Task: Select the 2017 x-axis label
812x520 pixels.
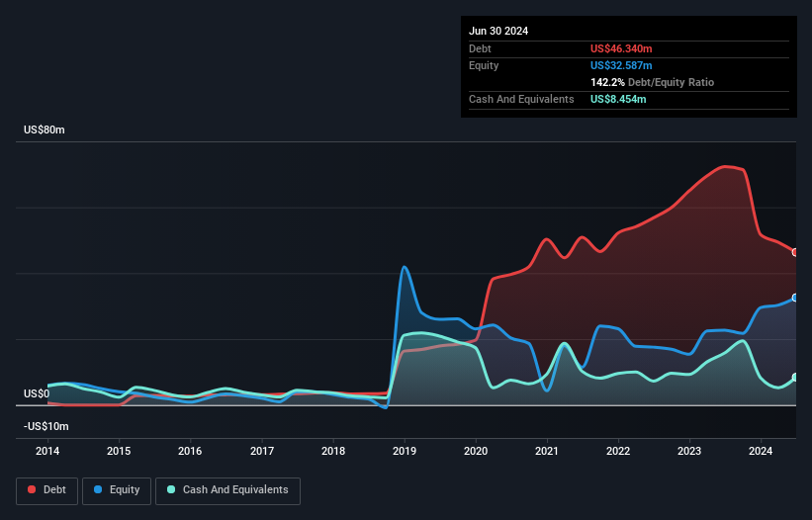Action: 262,451
